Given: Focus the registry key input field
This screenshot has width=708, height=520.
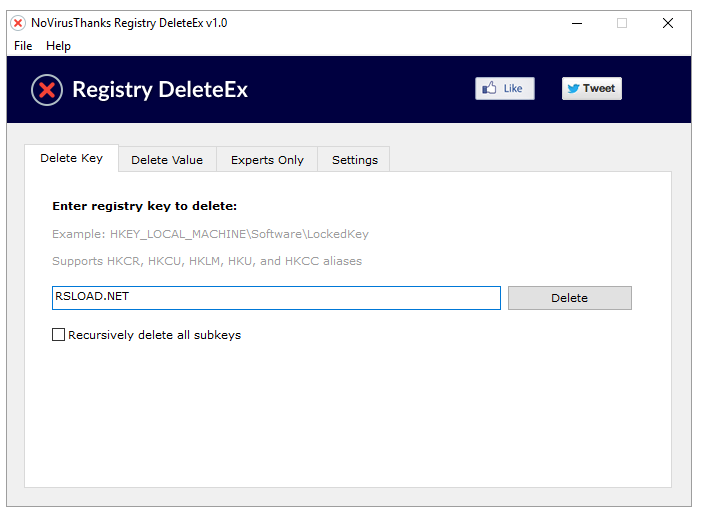Looking at the screenshot, I should click(x=276, y=298).
